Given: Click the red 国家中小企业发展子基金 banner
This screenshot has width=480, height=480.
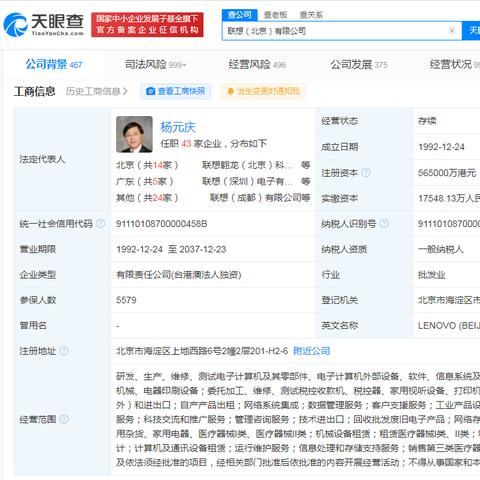Looking at the screenshot, I should coord(147,25).
